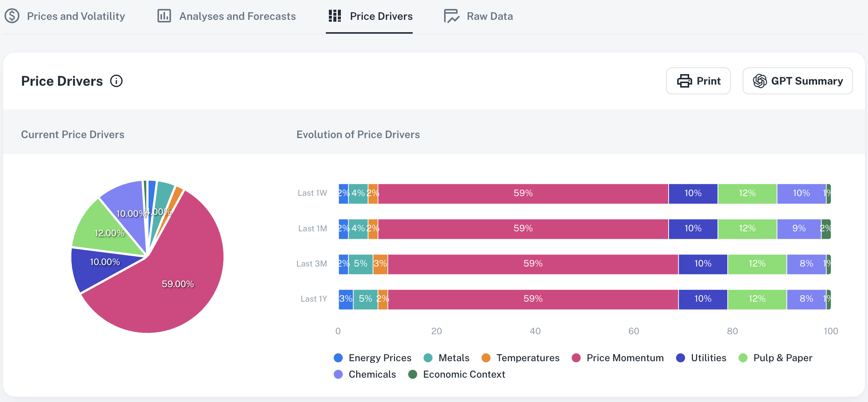Click the GPT logo icon in summary button
This screenshot has width=868, height=402.
pos(759,81)
